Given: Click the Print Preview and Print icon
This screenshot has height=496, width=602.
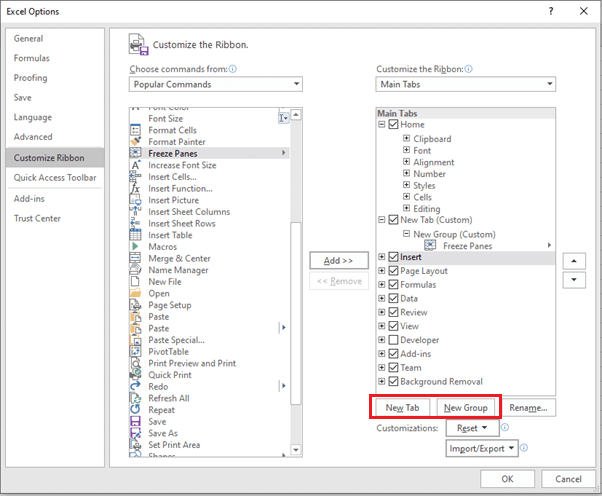Looking at the screenshot, I should (x=135, y=363).
